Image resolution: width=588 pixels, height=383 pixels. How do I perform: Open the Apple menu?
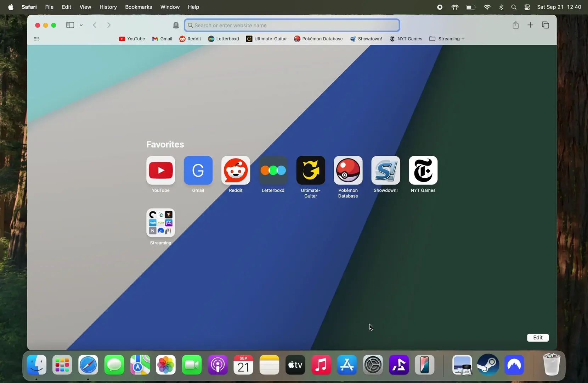click(11, 7)
